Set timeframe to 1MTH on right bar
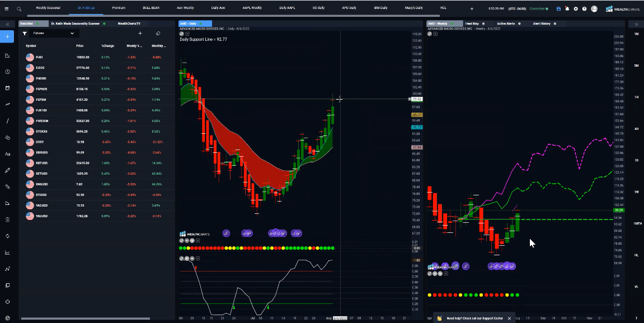Viewport: 644px width, 323px height. click(x=637, y=223)
